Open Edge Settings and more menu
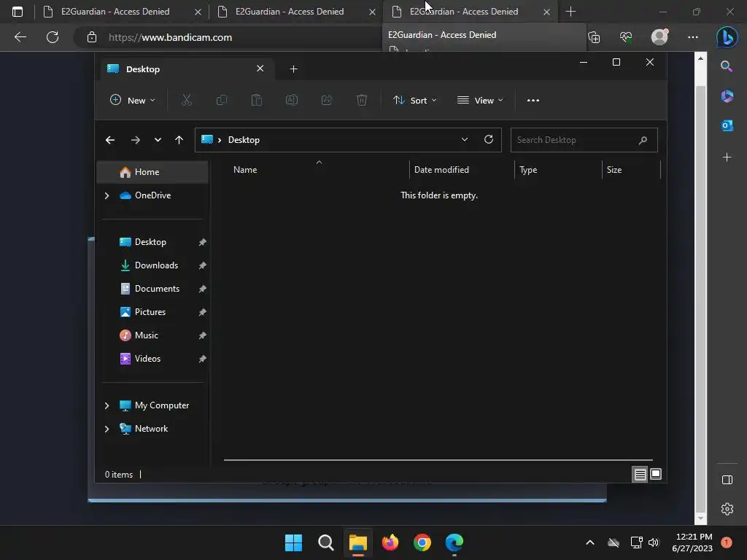The image size is (747, 560). (x=693, y=37)
